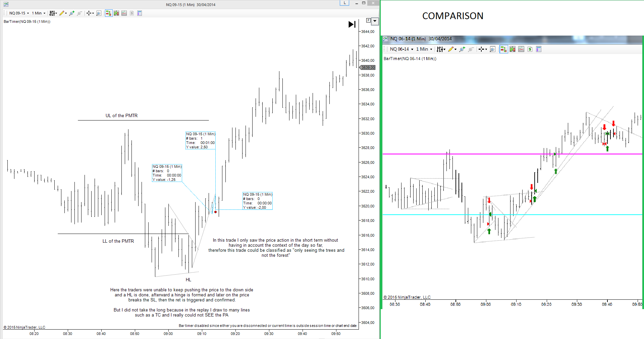The height and width of the screenshot is (339, 644).
Task: Select ruler box showing Y value -1,25
Action: (x=167, y=173)
